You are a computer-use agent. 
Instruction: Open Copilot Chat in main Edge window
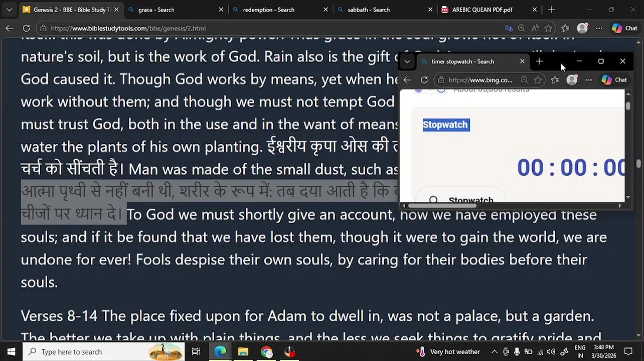624,28
